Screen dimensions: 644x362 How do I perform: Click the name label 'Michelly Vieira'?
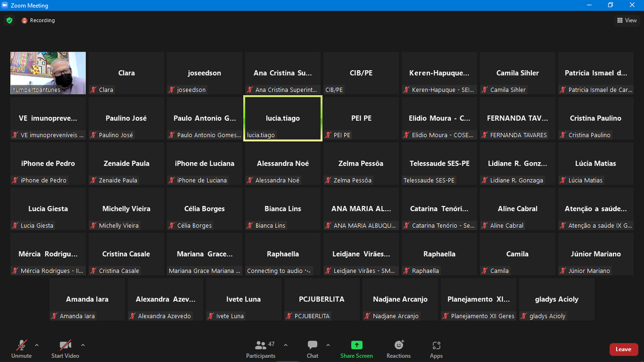(119, 226)
